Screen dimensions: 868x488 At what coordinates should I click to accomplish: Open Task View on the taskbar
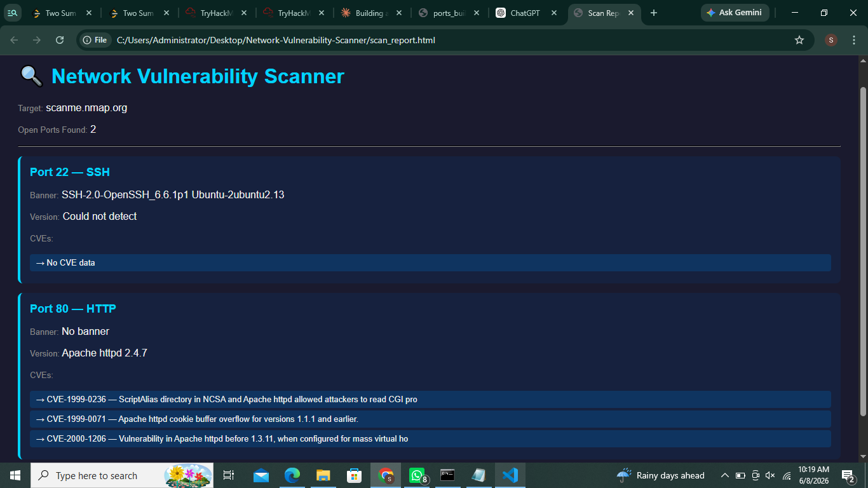click(229, 475)
